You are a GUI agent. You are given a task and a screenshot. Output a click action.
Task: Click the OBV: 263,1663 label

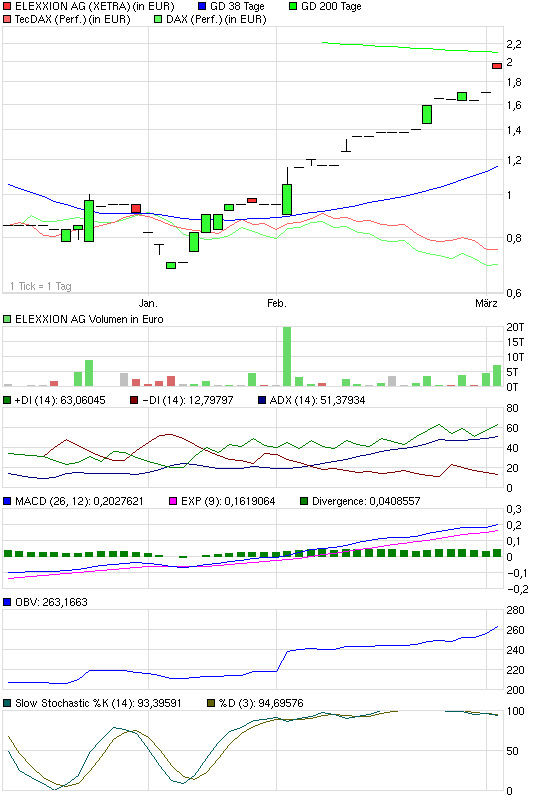[51, 602]
